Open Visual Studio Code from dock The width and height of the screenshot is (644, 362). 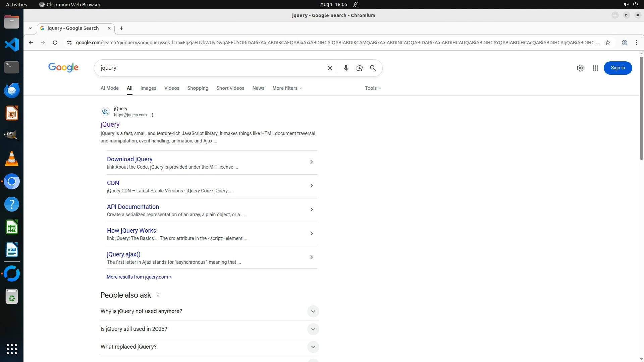tap(12, 45)
